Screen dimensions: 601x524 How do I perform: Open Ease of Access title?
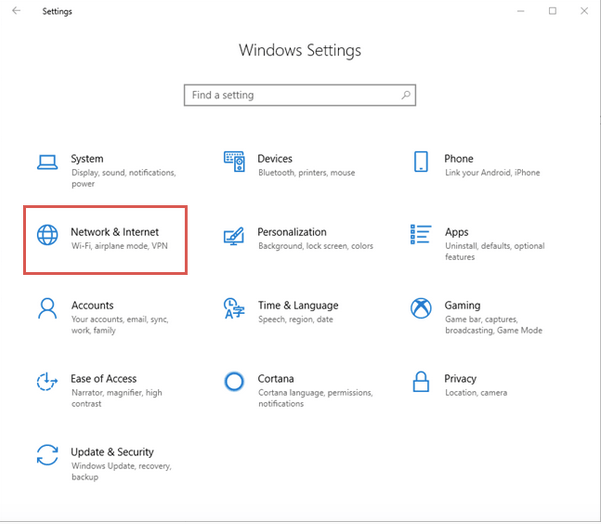pos(103,379)
